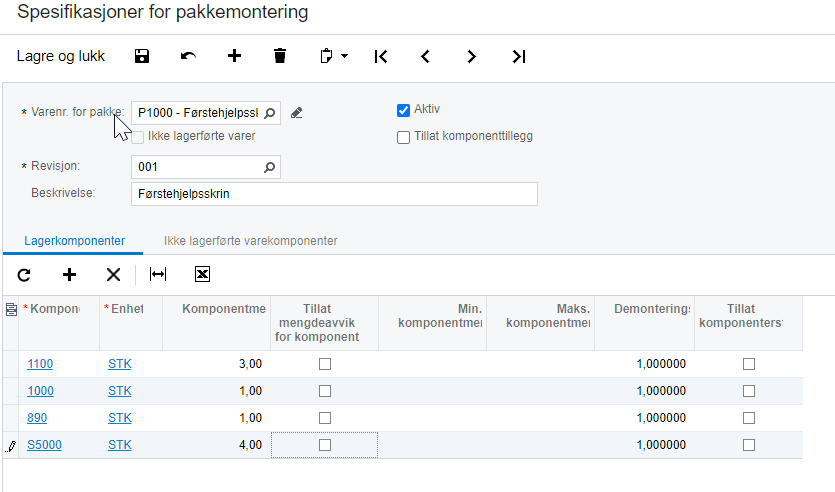Edit package item with pencil icon
Screen dimensions: 835x492
(x=297, y=113)
